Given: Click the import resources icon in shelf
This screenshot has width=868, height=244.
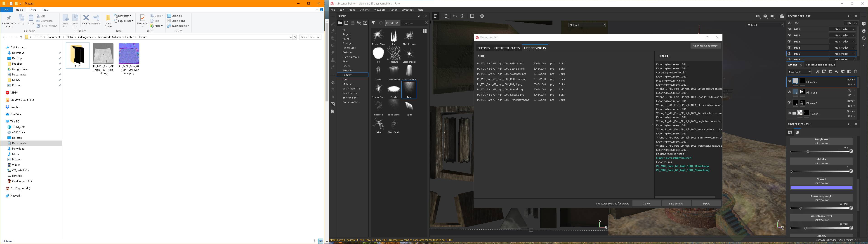Looking at the screenshot, I should (365, 23).
